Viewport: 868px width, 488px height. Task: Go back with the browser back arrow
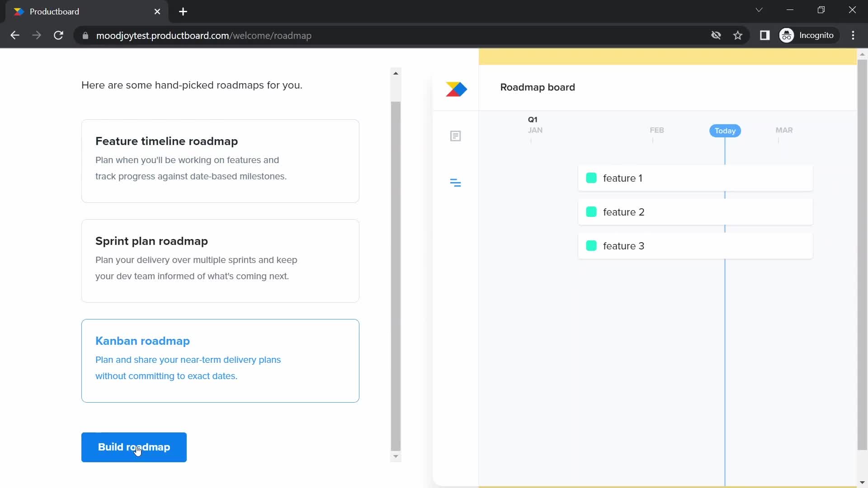click(15, 35)
